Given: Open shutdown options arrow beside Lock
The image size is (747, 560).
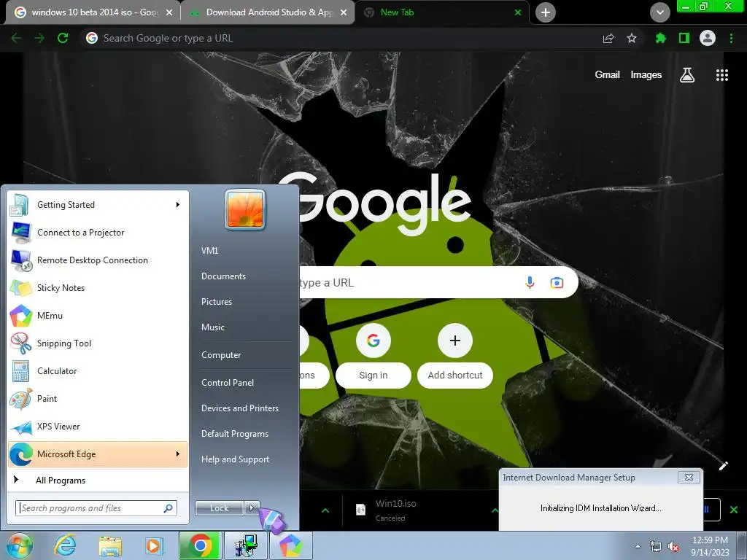Looking at the screenshot, I should [252, 508].
